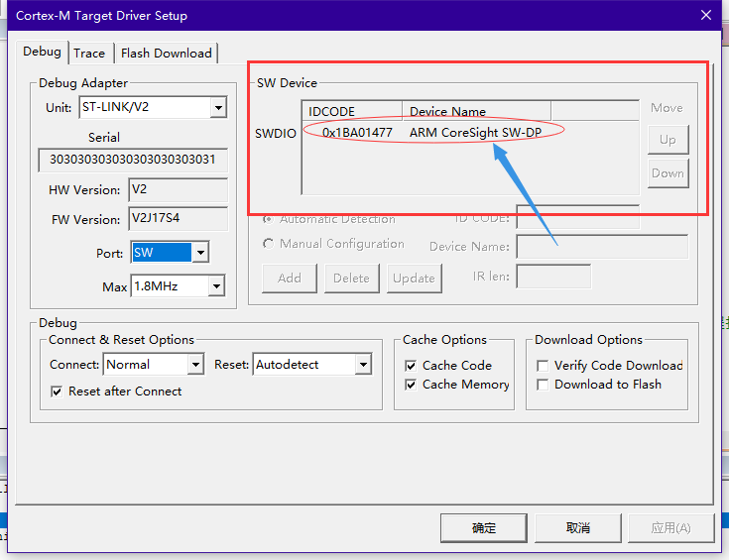The width and height of the screenshot is (729, 560).
Task: Click the FW Version field V2J17S4
Action: click(179, 218)
